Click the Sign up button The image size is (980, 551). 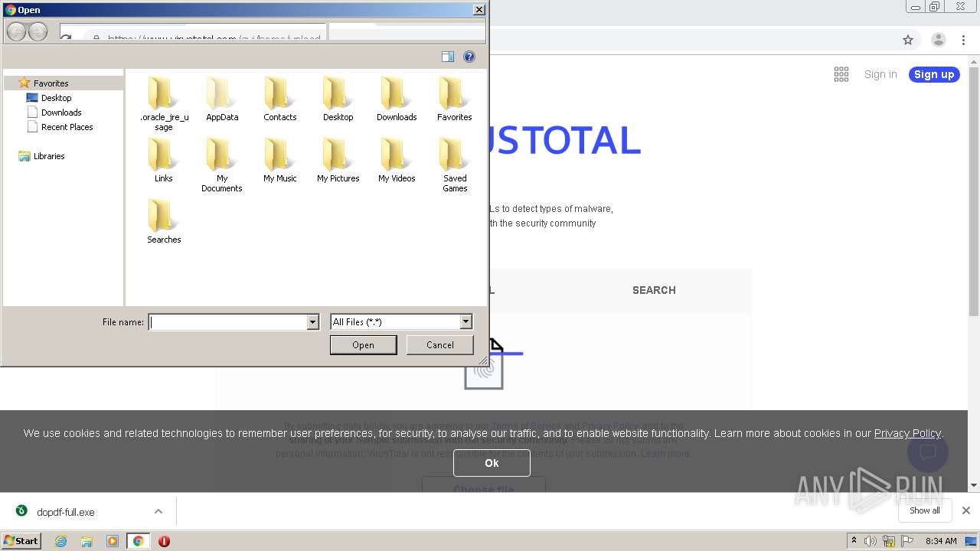(x=934, y=74)
